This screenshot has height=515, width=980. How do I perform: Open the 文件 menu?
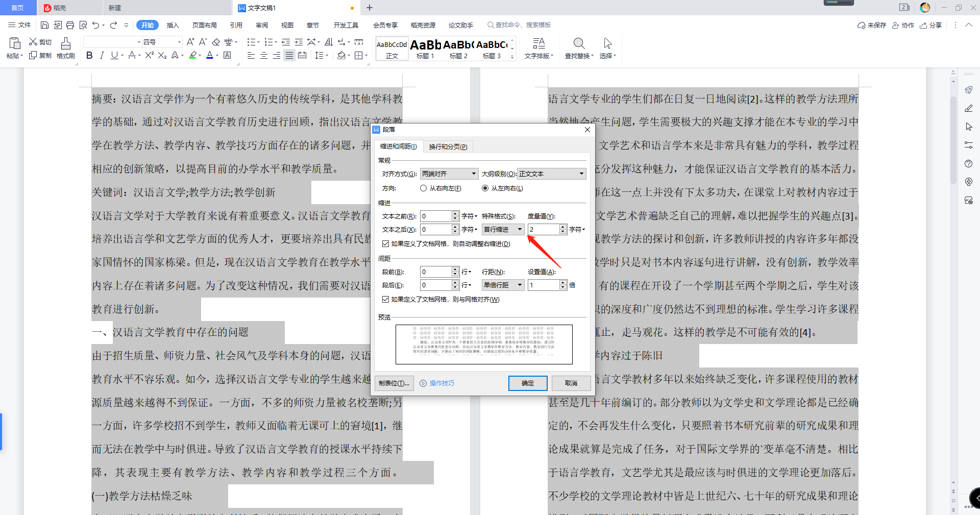20,25
